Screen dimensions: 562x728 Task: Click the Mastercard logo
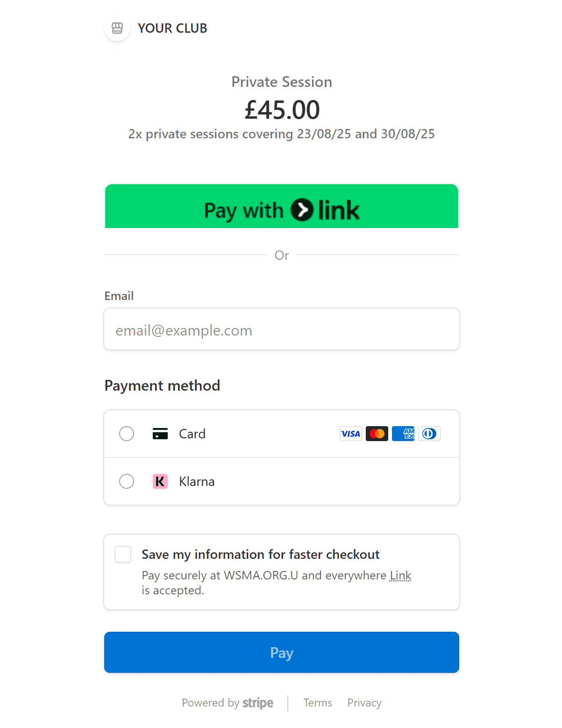tap(377, 434)
